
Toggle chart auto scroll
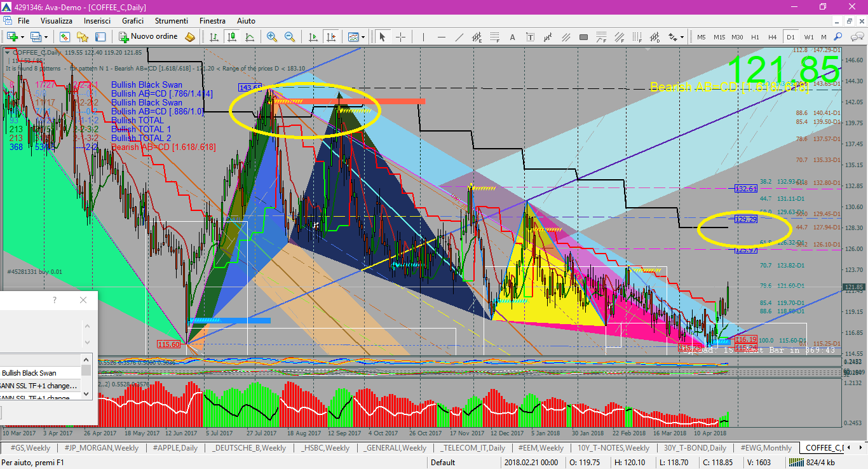(313, 37)
